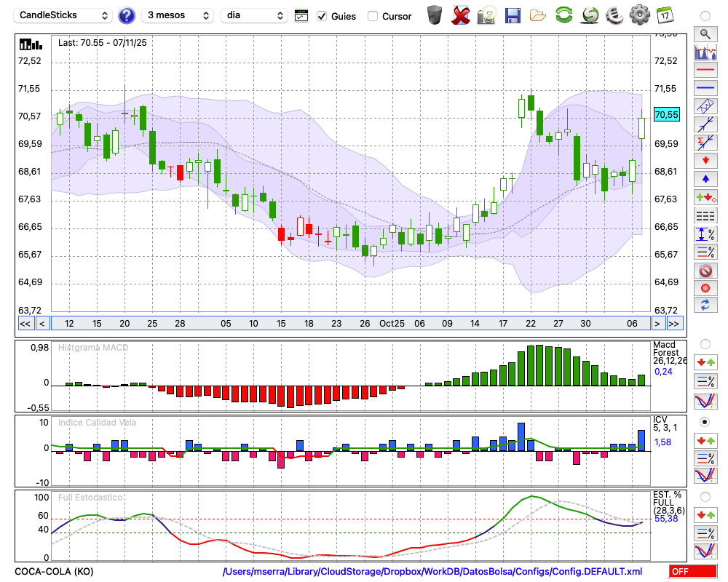Click the blue question mark help icon

pos(127,15)
